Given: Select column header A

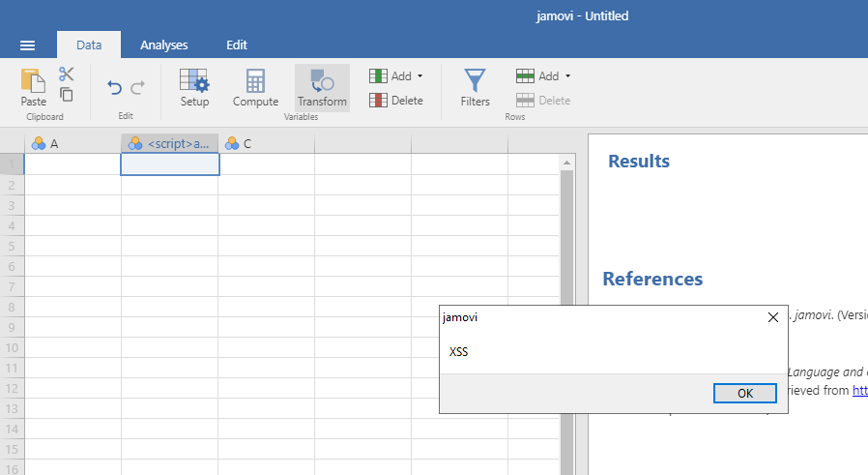Looking at the screenshot, I should [x=72, y=144].
